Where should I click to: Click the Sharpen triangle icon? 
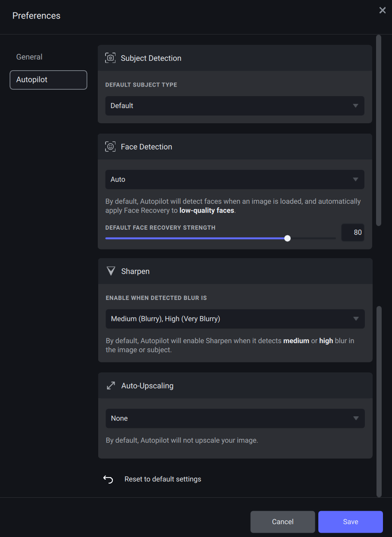click(111, 271)
